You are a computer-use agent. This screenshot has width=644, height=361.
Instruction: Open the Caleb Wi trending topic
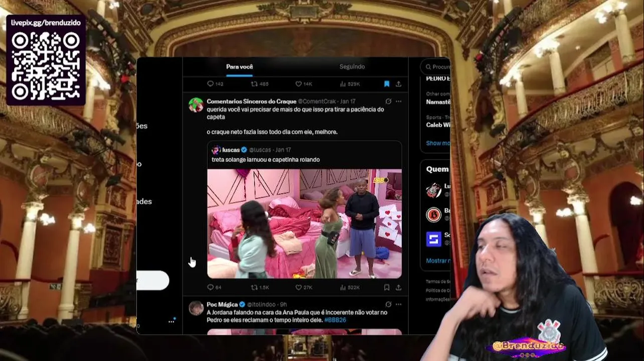pyautogui.click(x=438, y=125)
